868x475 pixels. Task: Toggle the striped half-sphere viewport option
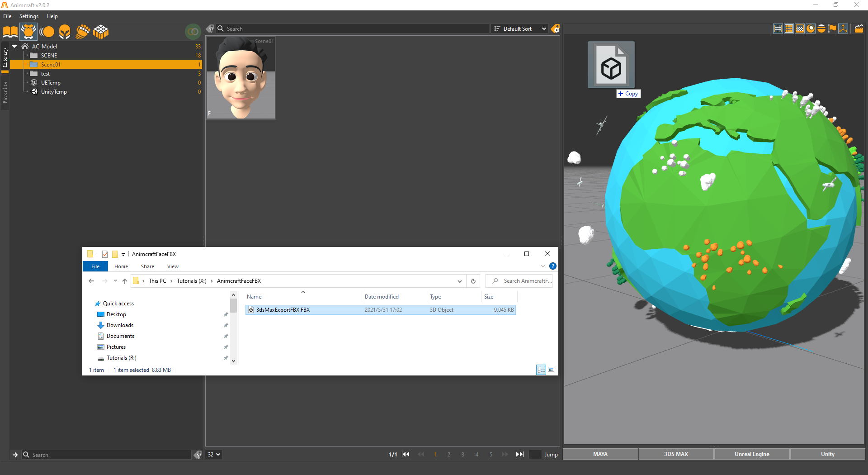(x=821, y=28)
